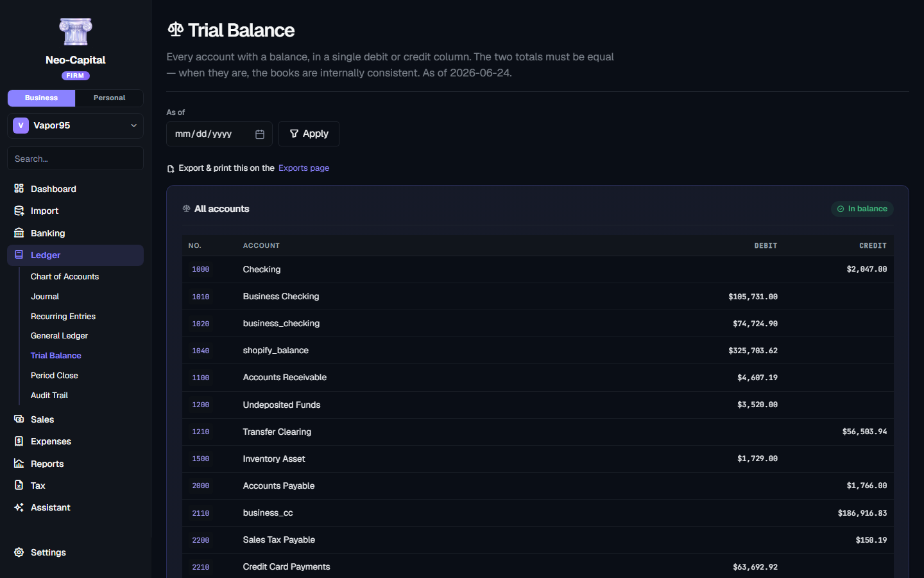Click the In balance status badge
This screenshot has height=578, width=924.
pyautogui.click(x=862, y=209)
